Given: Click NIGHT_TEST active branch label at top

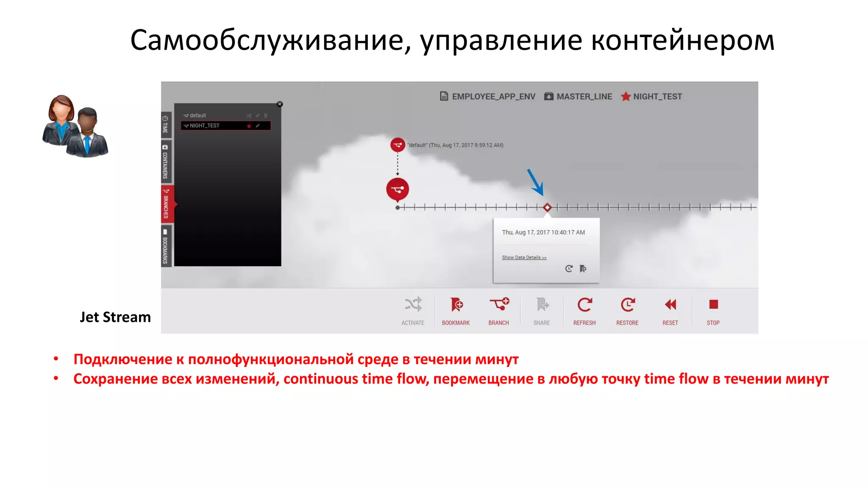Looking at the screenshot, I should (x=651, y=97).
